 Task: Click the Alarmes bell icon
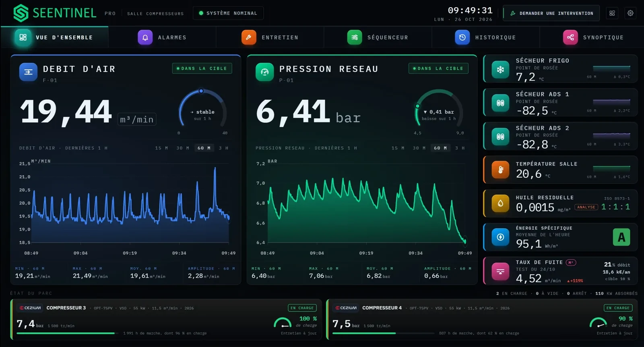pos(145,37)
